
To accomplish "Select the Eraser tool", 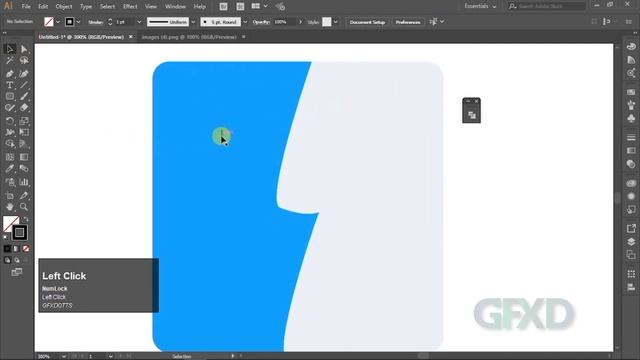I will pos(24,108).
